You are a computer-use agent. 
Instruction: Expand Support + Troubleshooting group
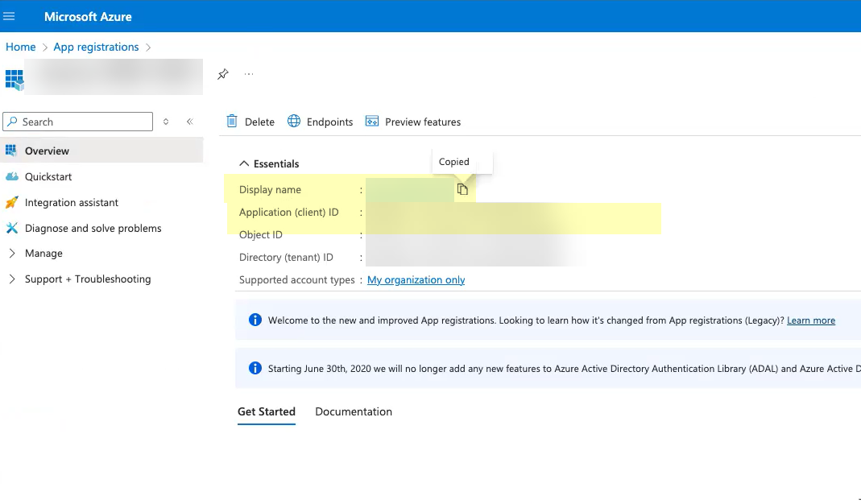coord(88,279)
